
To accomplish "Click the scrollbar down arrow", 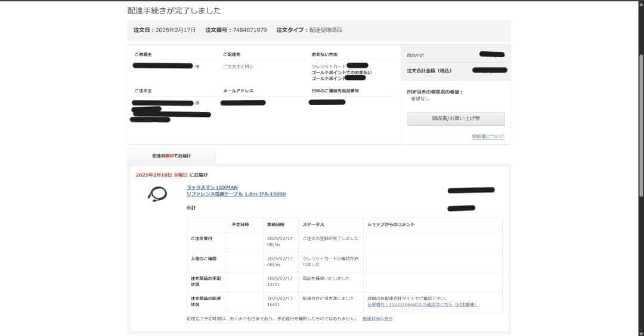I will pyautogui.click(x=640, y=332).
